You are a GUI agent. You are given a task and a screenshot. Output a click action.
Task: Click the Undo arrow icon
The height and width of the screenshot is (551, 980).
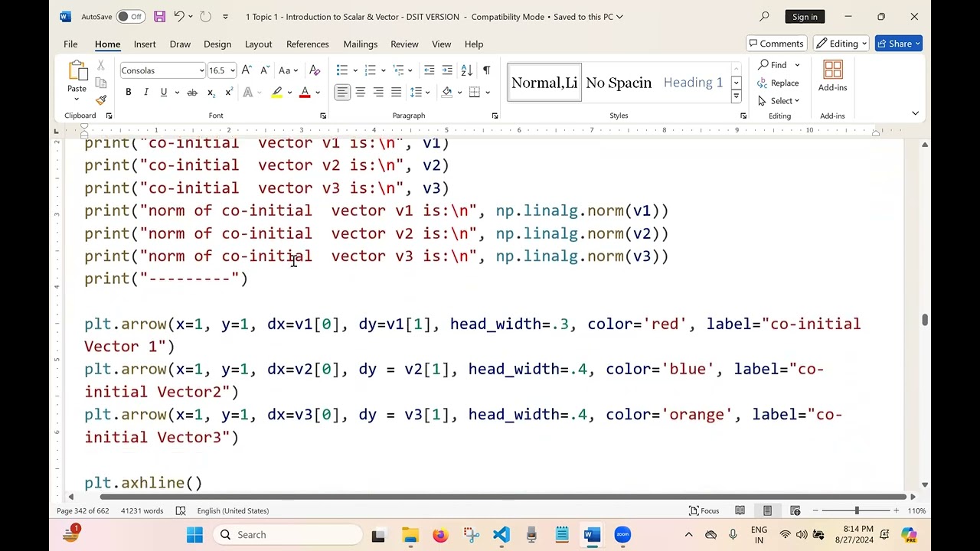tap(178, 16)
